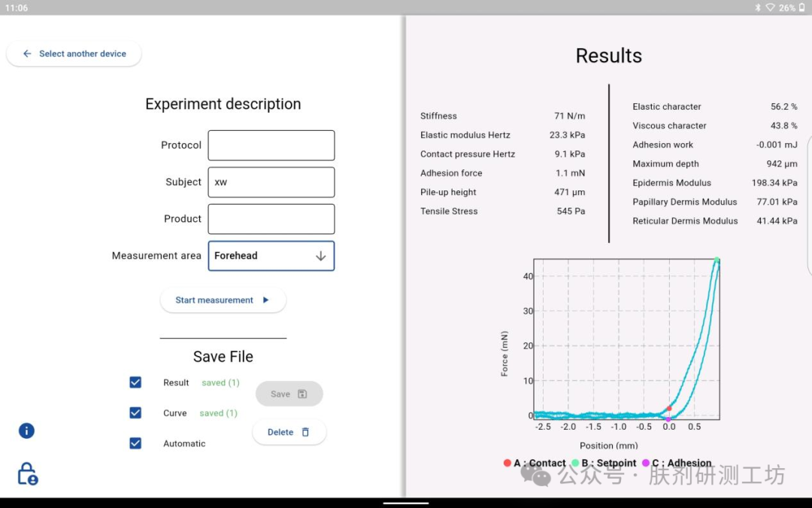Select the Pile-up height value 471 µm
812x508 pixels.
coord(570,193)
